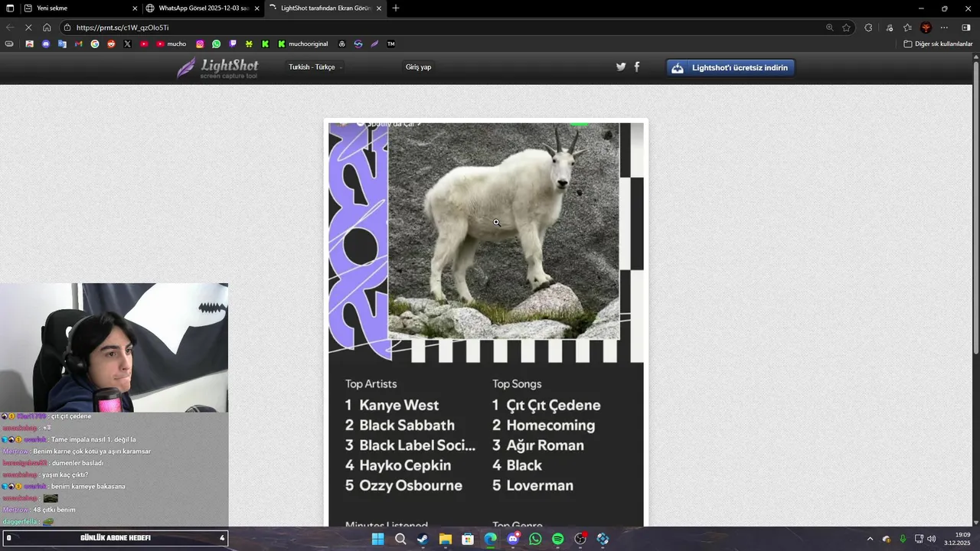980x551 pixels.
Task: Toggle the browser sidebar icon
Action: tap(965, 28)
